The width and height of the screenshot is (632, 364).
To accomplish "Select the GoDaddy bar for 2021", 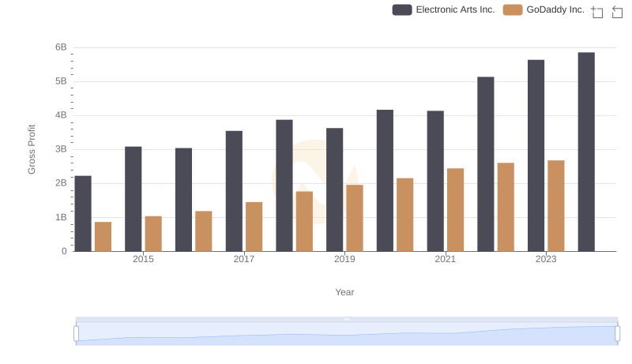I will point(456,210).
